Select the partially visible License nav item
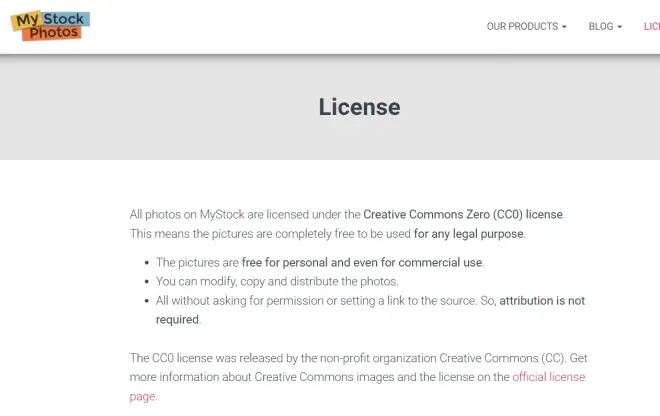The height and width of the screenshot is (416, 660). point(652,27)
